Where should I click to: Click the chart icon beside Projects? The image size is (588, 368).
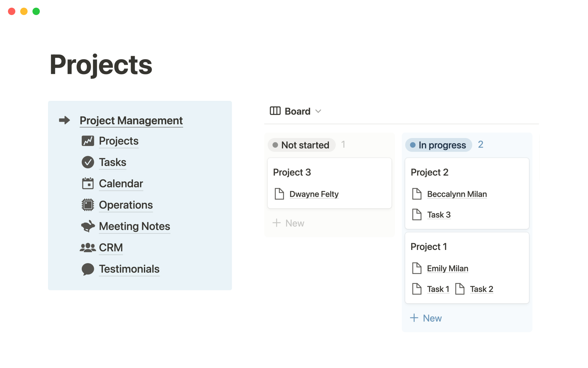[88, 141]
